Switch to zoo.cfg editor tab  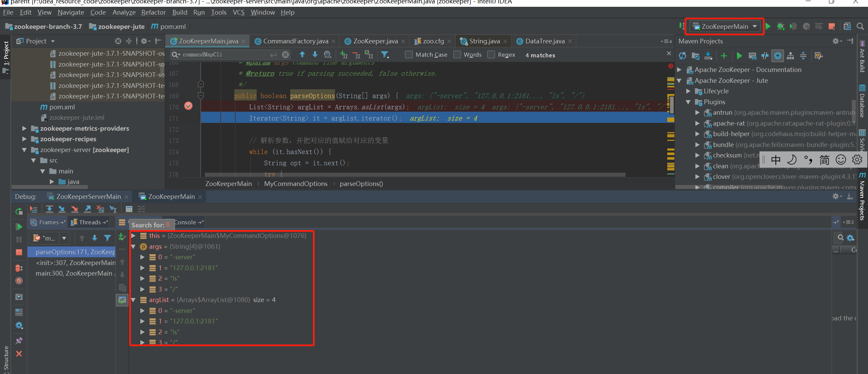(x=433, y=41)
